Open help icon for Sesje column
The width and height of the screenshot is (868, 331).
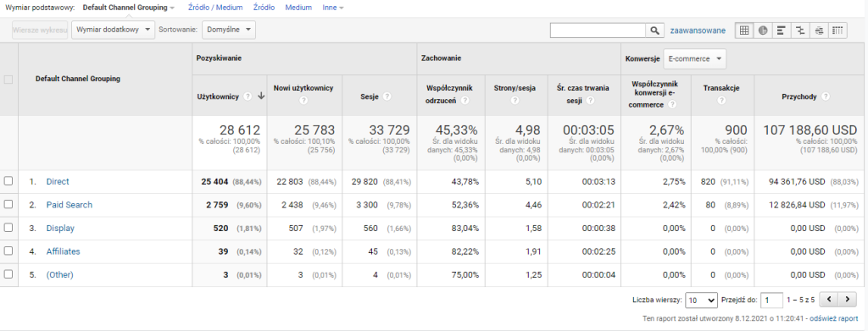pos(387,97)
